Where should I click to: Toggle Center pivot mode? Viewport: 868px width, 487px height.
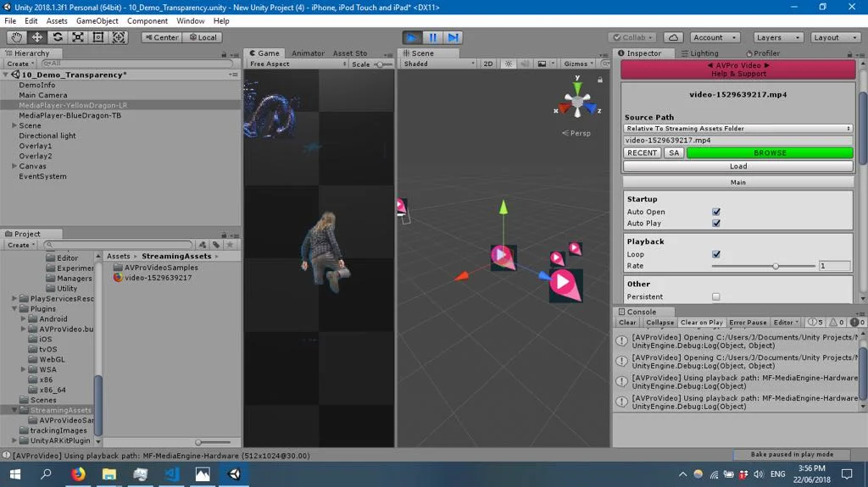coord(162,37)
